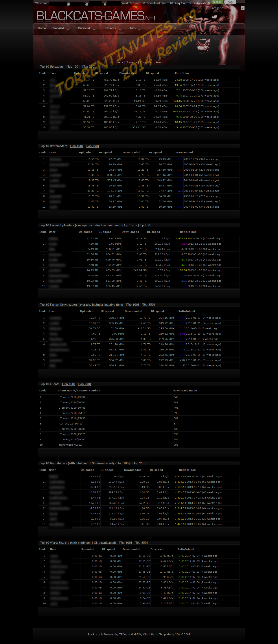Switch to the Countries tab
Viewport: 278px width, 644px height.
[146, 62]
